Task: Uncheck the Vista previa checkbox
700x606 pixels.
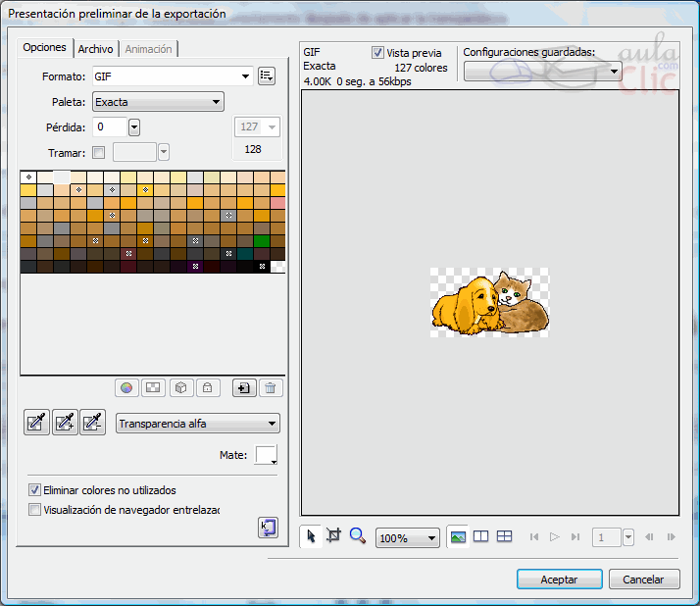Action: pos(378,53)
